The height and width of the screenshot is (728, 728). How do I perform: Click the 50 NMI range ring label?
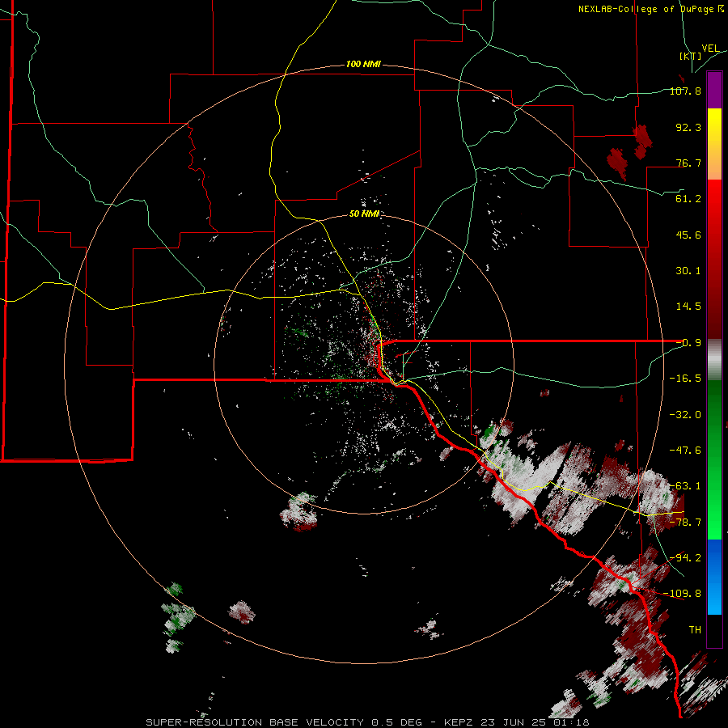click(x=365, y=214)
